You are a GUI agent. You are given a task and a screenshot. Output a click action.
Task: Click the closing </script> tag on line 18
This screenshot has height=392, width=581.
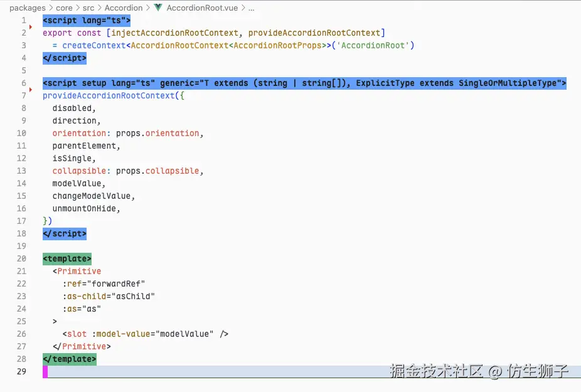(65, 233)
